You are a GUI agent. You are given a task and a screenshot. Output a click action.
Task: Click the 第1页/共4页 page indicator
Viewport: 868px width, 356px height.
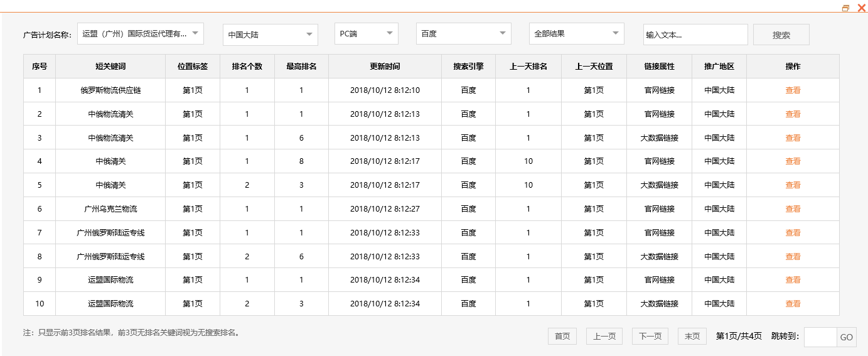coord(739,337)
